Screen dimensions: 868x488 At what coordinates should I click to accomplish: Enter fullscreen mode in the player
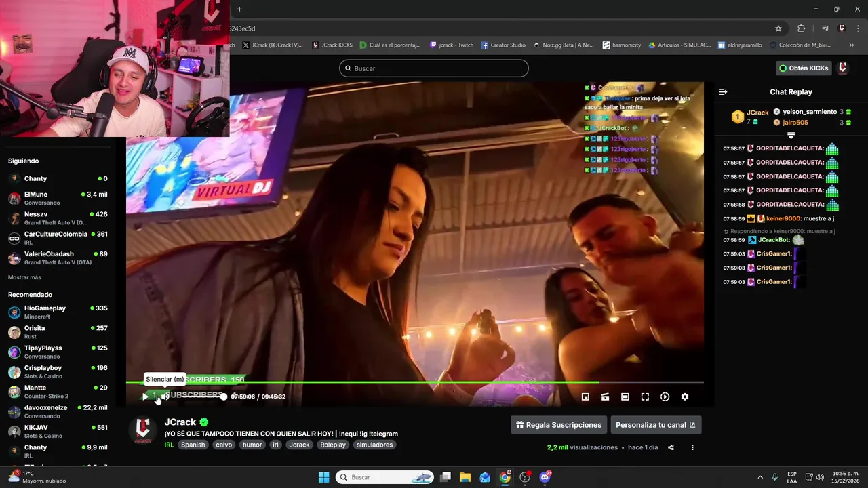click(645, 396)
